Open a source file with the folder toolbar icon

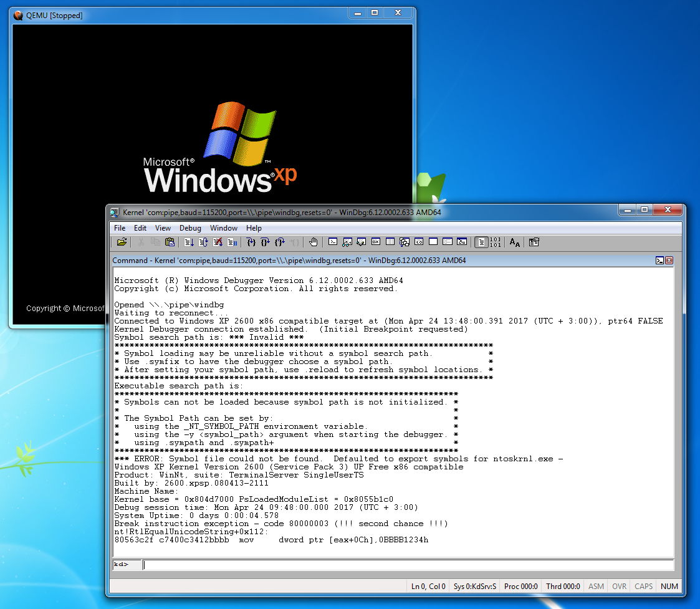[x=121, y=242]
